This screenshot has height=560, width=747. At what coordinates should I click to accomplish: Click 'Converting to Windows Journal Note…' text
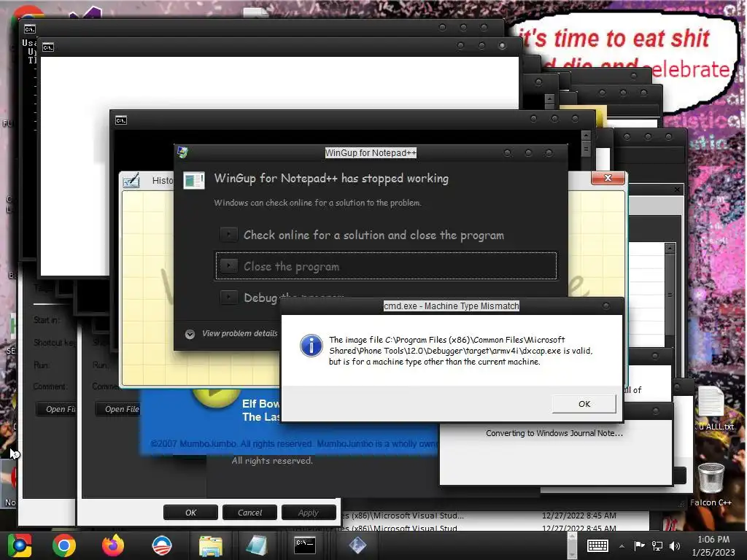tap(554, 433)
